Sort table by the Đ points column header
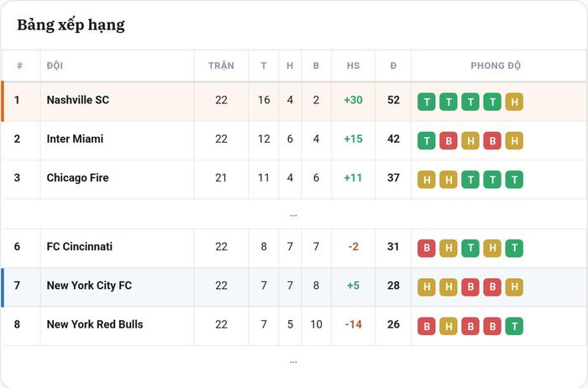 tap(393, 66)
